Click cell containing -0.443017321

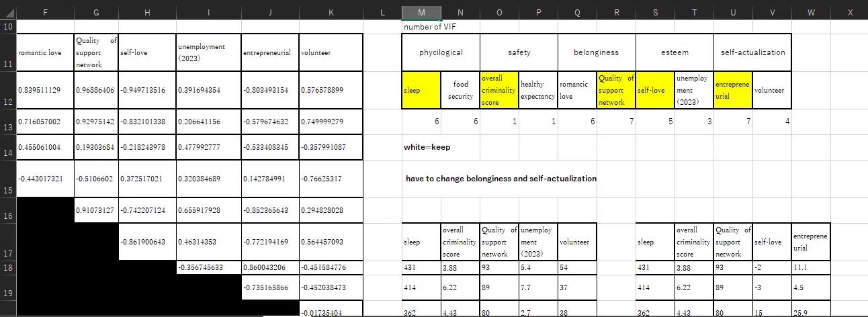pos(44,179)
